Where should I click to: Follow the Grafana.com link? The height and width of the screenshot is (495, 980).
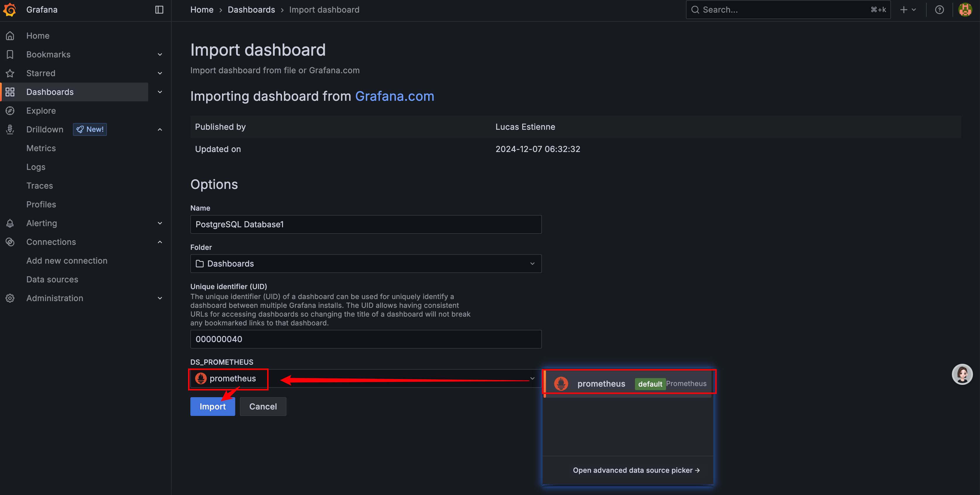point(395,96)
